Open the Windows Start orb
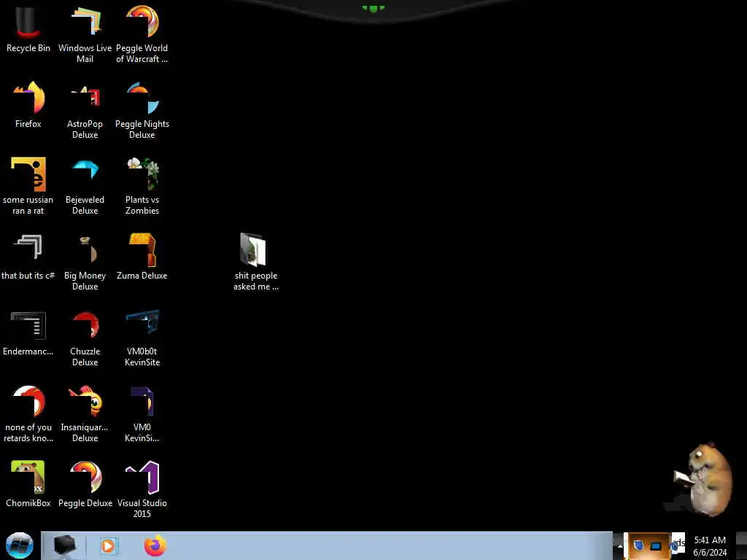747x560 pixels. point(20,545)
